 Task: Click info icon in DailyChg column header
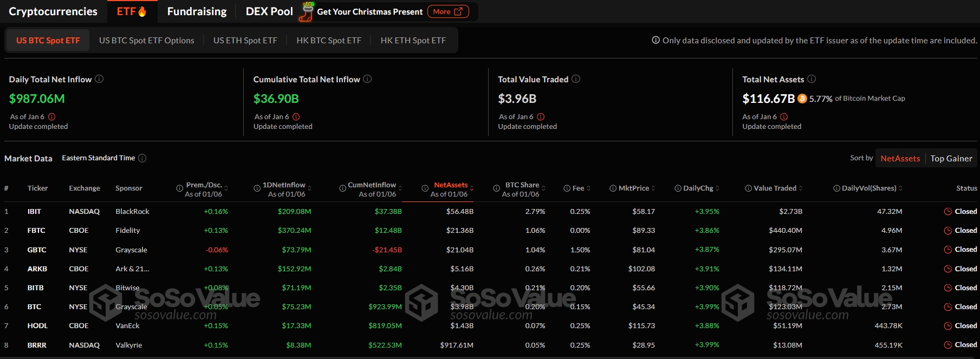[678, 188]
